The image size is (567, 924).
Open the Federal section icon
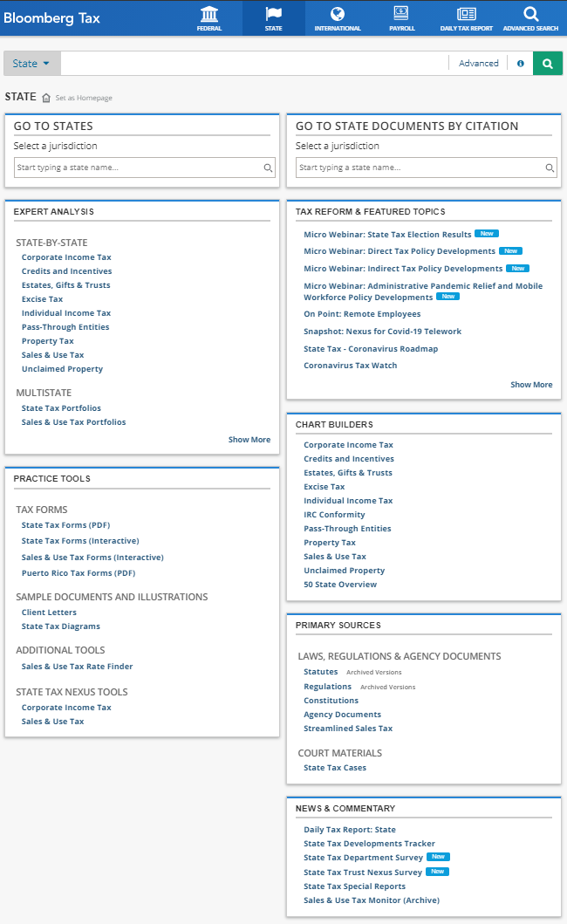pos(209,14)
